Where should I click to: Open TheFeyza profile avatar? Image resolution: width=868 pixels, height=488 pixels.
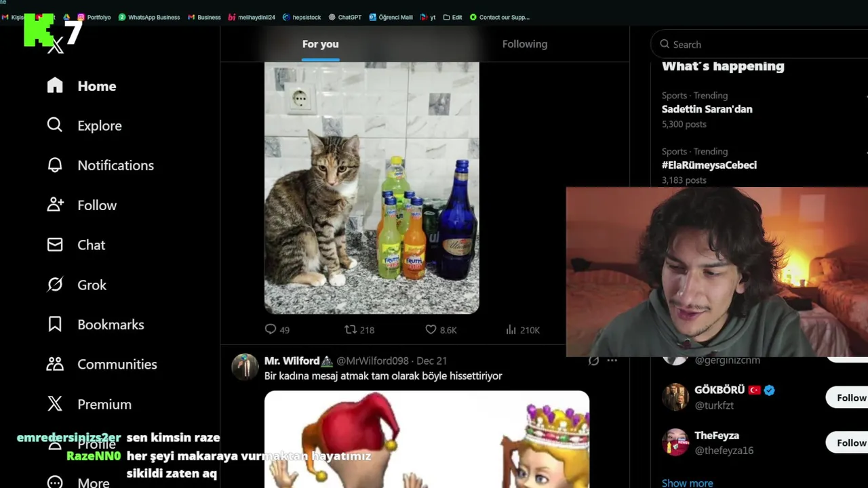[675, 442]
